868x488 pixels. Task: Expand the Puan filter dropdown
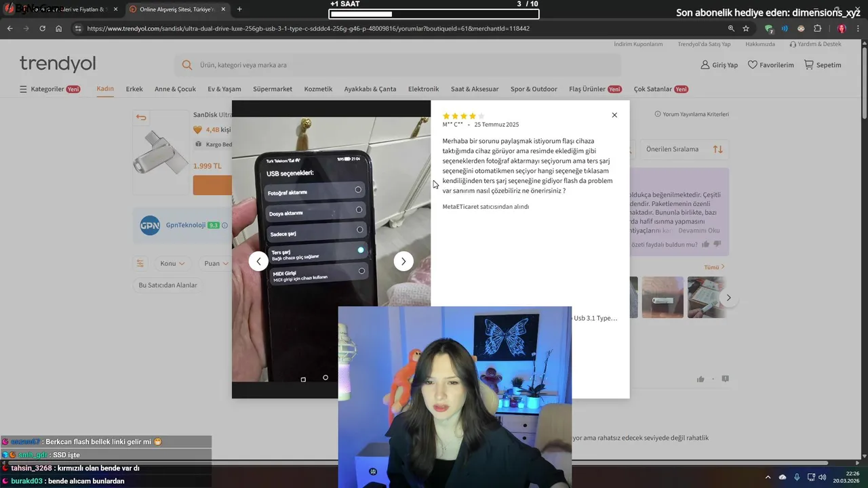216,263
